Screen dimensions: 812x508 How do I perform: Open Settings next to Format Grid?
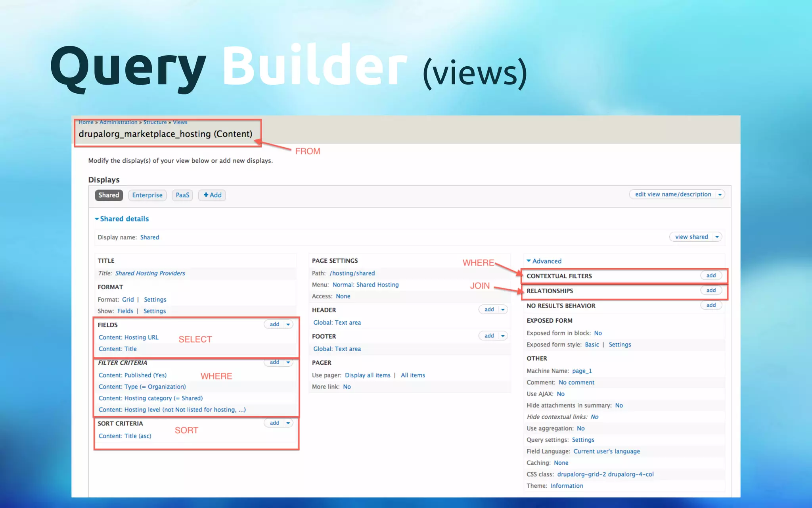click(x=155, y=300)
